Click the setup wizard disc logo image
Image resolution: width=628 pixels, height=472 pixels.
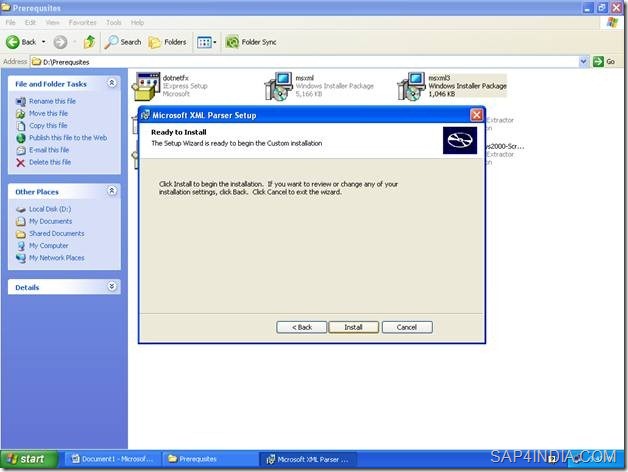click(460, 140)
